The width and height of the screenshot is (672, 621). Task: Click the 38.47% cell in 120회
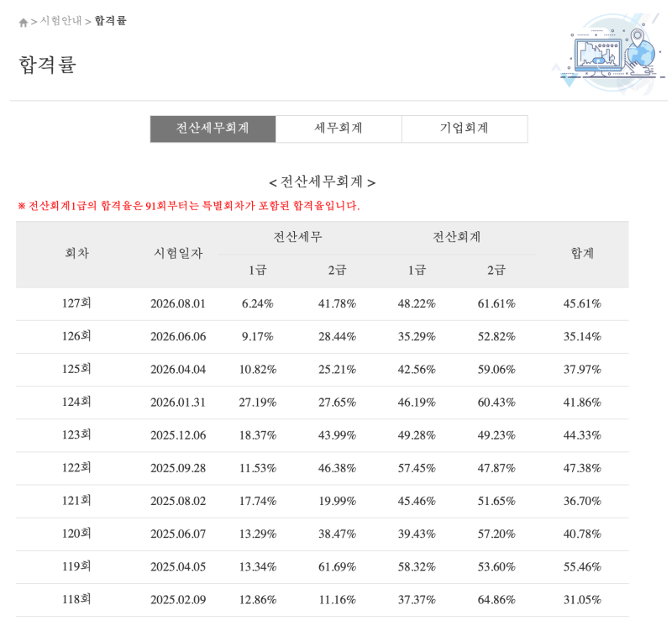pyautogui.click(x=338, y=534)
